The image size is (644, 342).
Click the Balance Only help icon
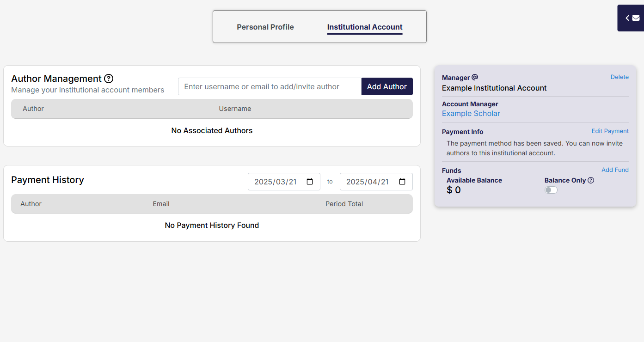tap(591, 180)
